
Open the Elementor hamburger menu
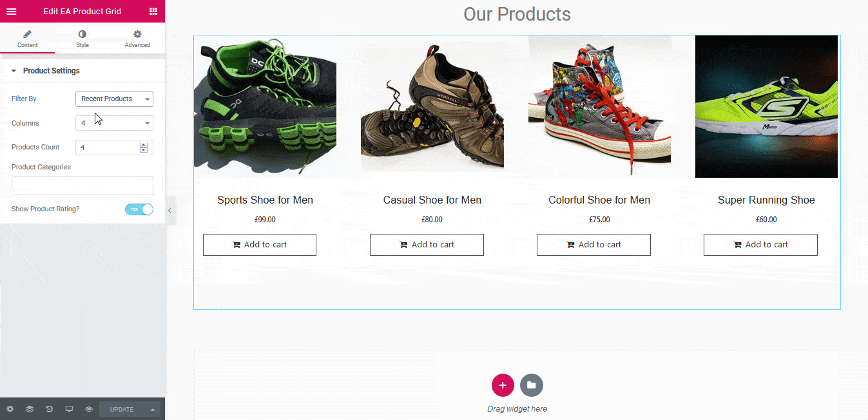pyautogui.click(x=12, y=11)
